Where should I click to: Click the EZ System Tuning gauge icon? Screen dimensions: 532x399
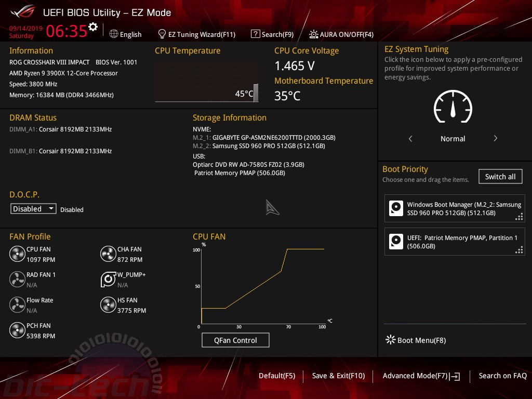tap(453, 107)
